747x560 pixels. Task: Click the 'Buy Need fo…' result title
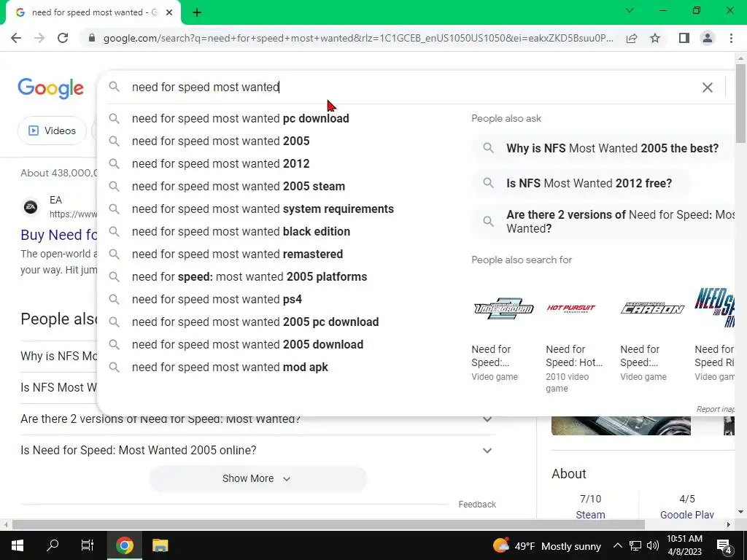(x=58, y=235)
